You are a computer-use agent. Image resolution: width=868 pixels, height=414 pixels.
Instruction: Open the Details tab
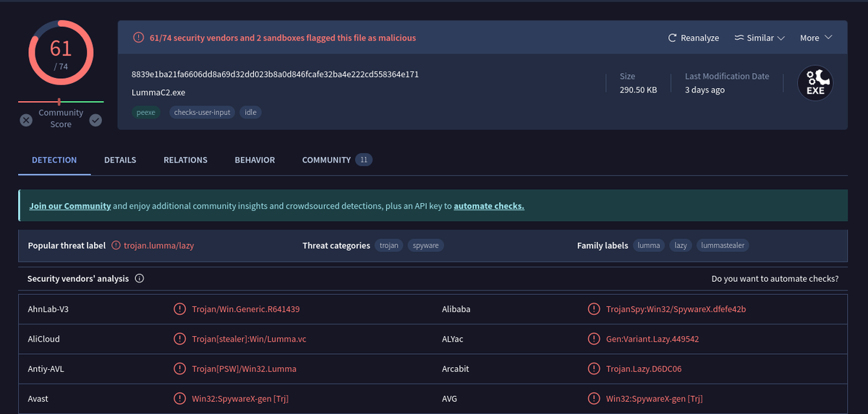coord(120,160)
